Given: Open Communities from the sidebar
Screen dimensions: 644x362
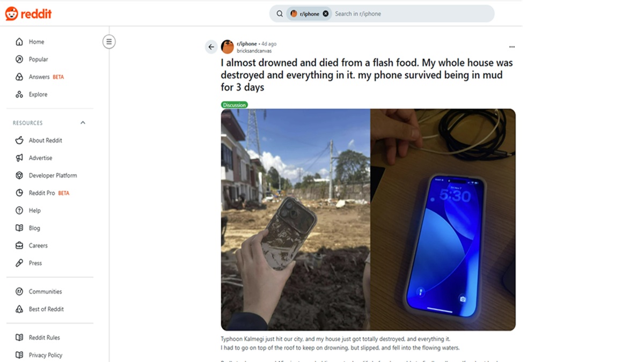Looking at the screenshot, I should tap(45, 292).
